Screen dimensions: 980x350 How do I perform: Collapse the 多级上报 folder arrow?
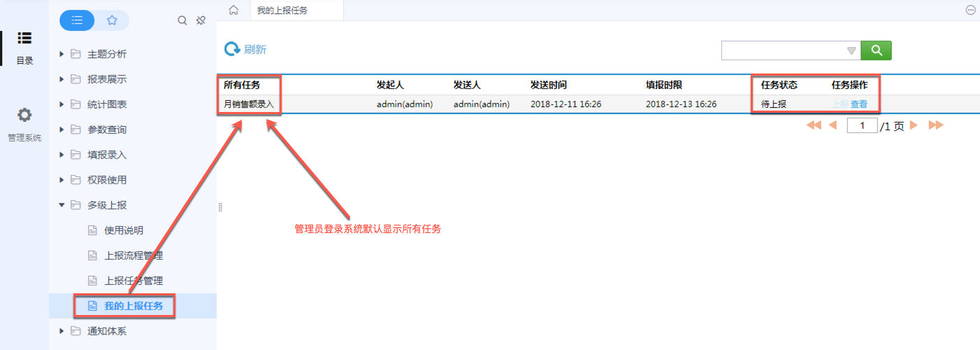(x=62, y=205)
